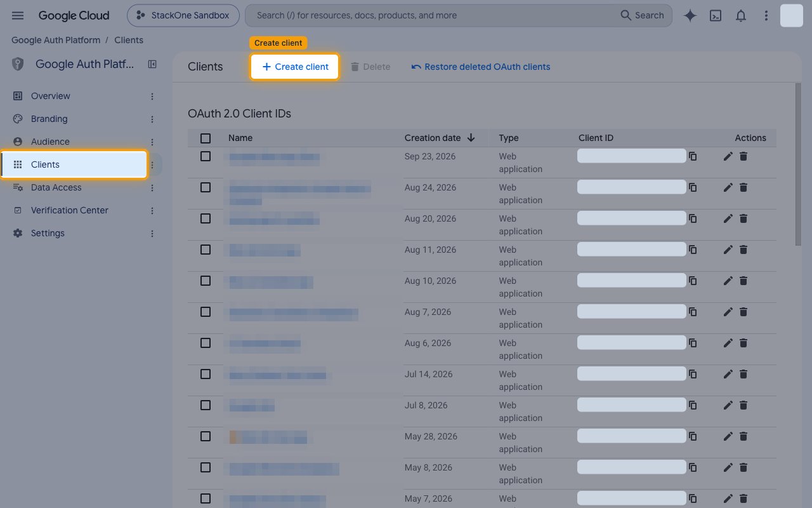The height and width of the screenshot is (508, 812).
Task: Edit the Aug 24, 2026 client
Action: (x=728, y=187)
